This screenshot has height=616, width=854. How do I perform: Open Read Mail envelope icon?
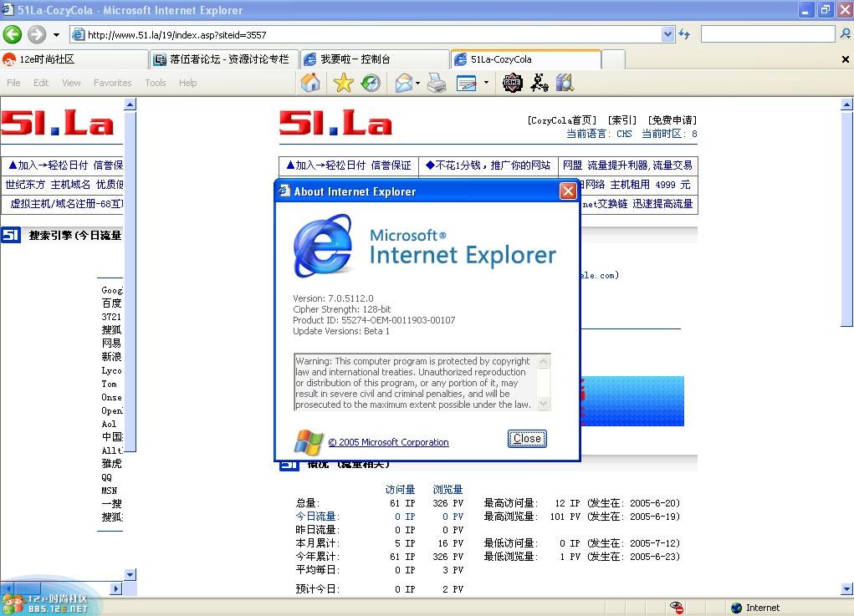pyautogui.click(x=406, y=83)
